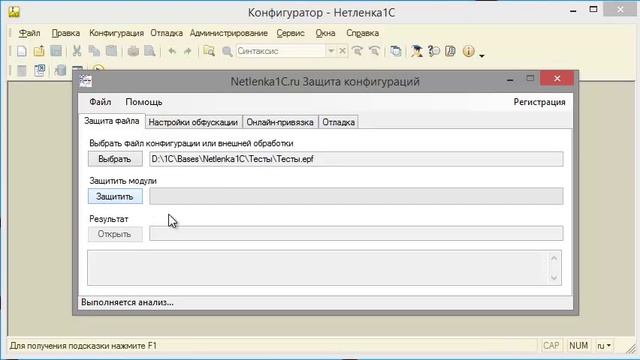Open print preview icon
640x360 pixels.
(x=150, y=51)
